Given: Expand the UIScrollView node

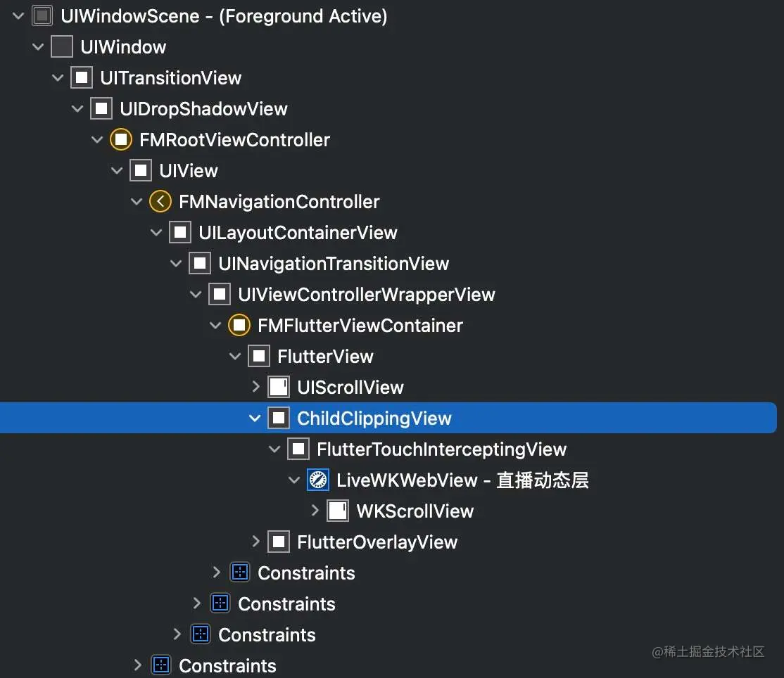Looking at the screenshot, I should [x=255, y=387].
